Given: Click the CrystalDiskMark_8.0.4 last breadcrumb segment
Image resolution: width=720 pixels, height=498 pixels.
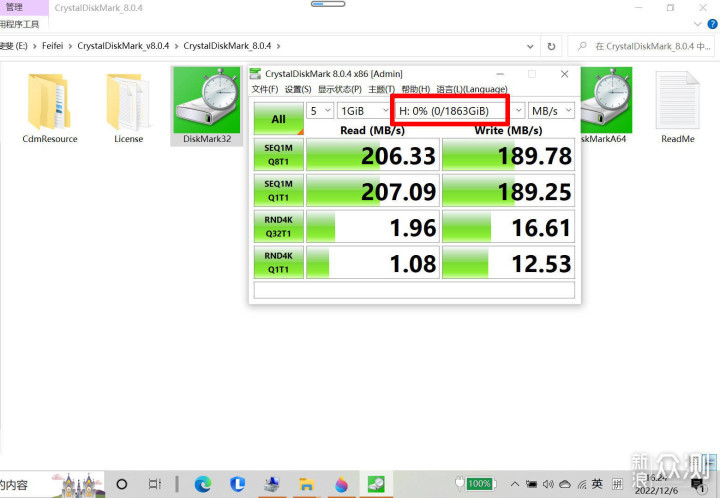Looking at the screenshot, I should pos(227,46).
